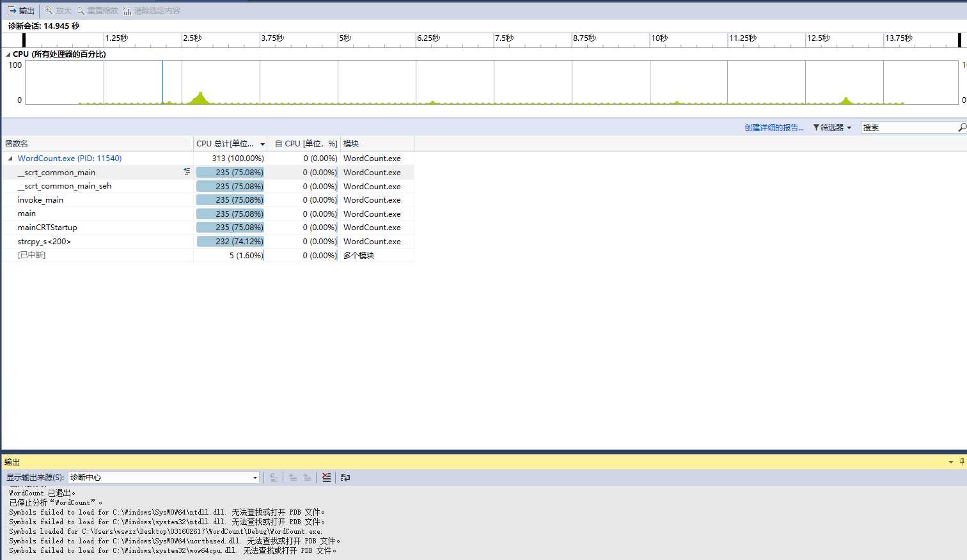Screen dimensions: 967x560
Task: Click the 清除选定内容 clear selection tool
Action: point(152,11)
